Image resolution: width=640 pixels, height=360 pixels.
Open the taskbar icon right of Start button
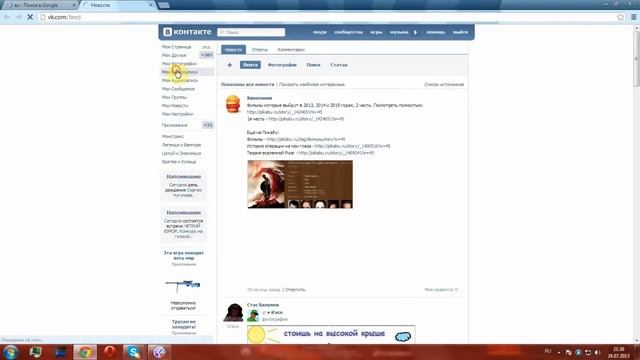pyautogui.click(x=36, y=352)
